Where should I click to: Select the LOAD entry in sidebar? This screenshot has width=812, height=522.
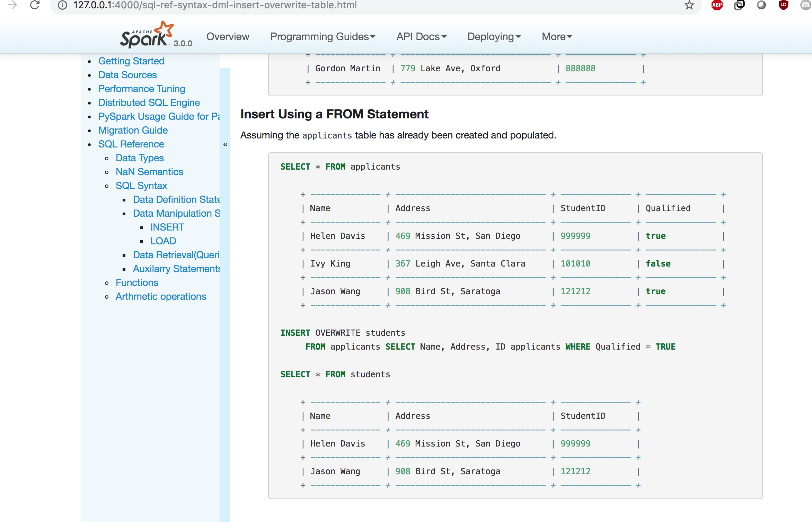[163, 241]
